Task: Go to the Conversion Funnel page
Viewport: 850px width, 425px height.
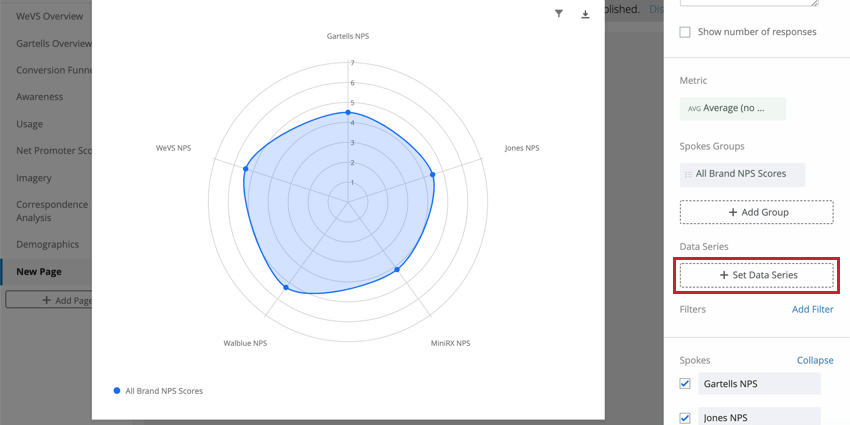Action: (x=54, y=70)
